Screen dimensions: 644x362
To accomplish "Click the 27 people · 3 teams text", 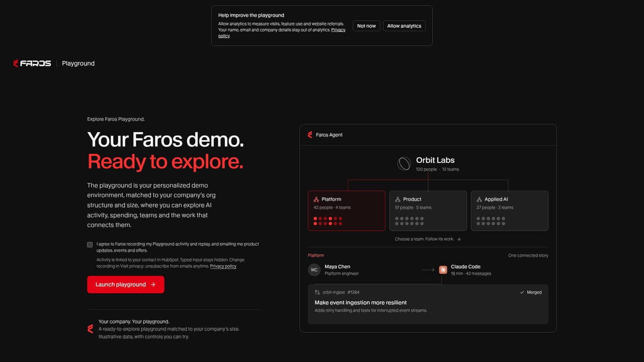I will [495, 208].
